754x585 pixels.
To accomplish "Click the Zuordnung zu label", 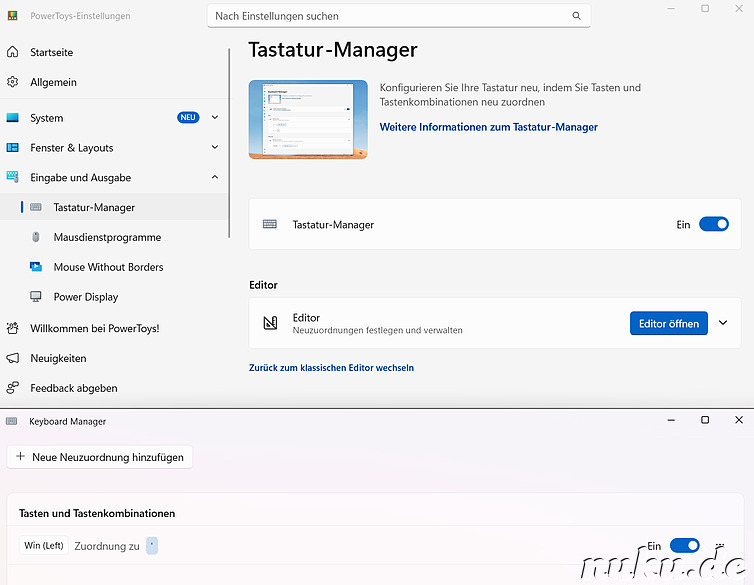I will point(107,546).
